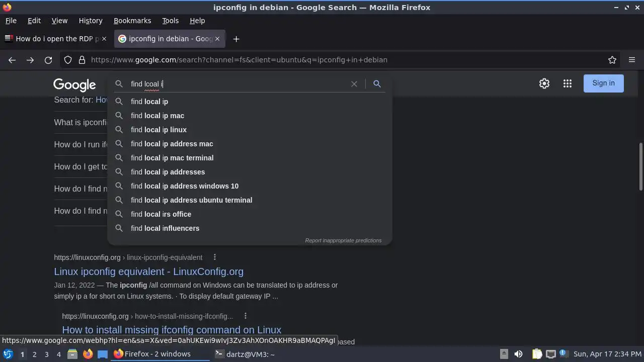Viewport: 644px width, 362px height.
Task: Open the taskbar start menu icon
Action: tap(8, 354)
